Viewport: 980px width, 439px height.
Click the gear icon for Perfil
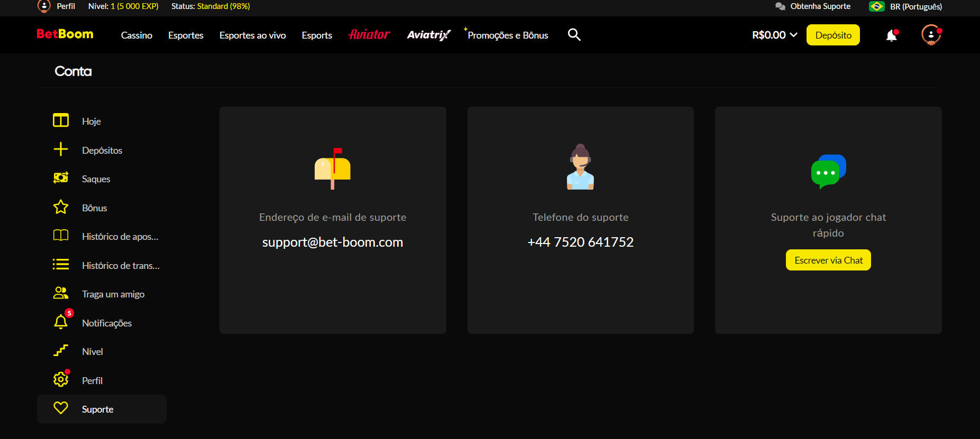[61, 378]
